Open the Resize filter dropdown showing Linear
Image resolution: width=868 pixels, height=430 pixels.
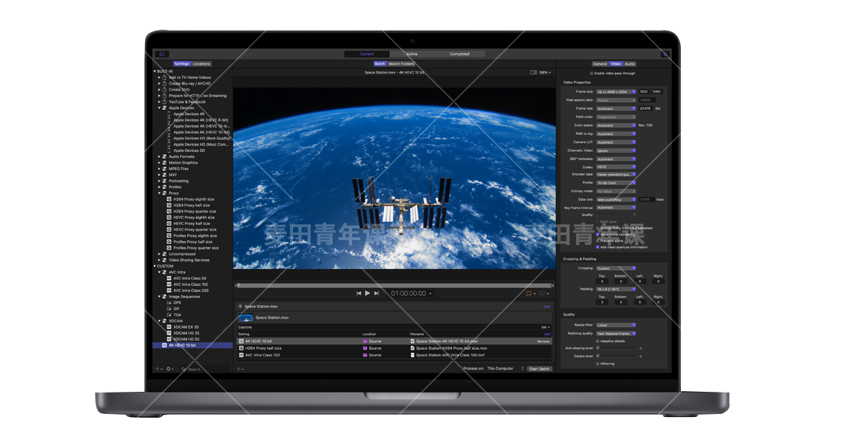tap(616, 325)
